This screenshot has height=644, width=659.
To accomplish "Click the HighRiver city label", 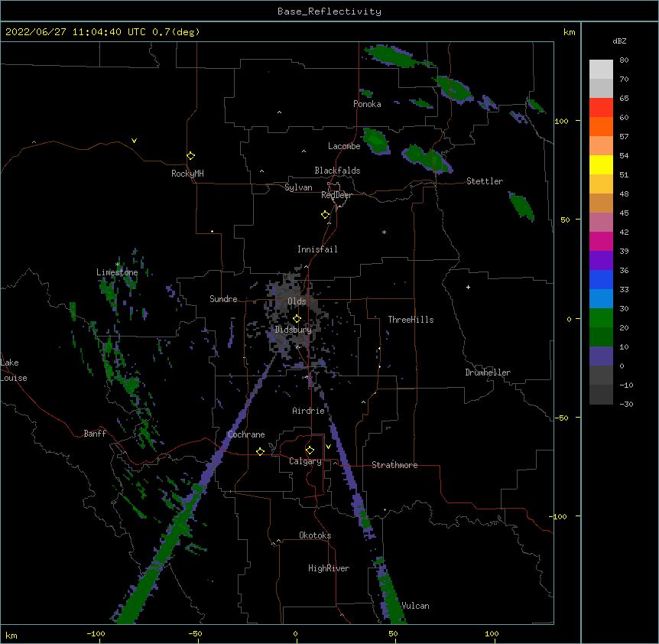I will 329,568.
